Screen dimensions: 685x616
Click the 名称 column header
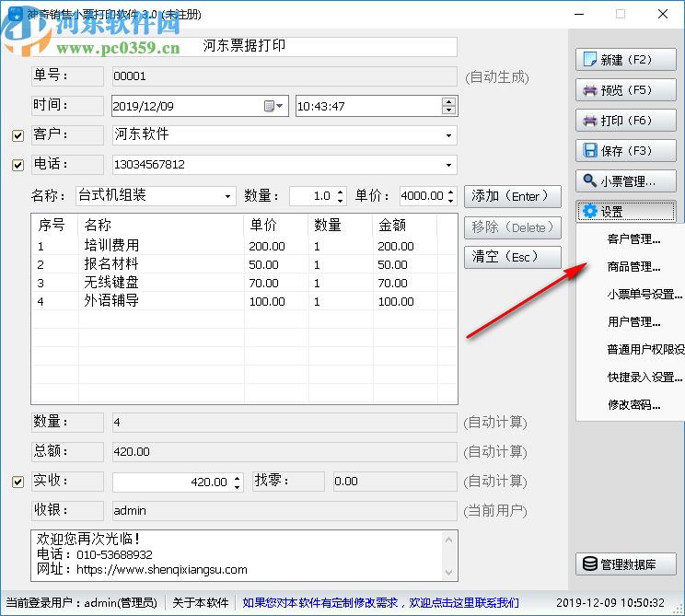click(161, 226)
